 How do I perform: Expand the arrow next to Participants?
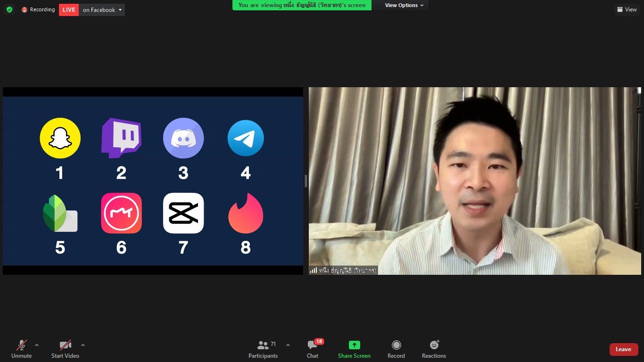click(288, 345)
